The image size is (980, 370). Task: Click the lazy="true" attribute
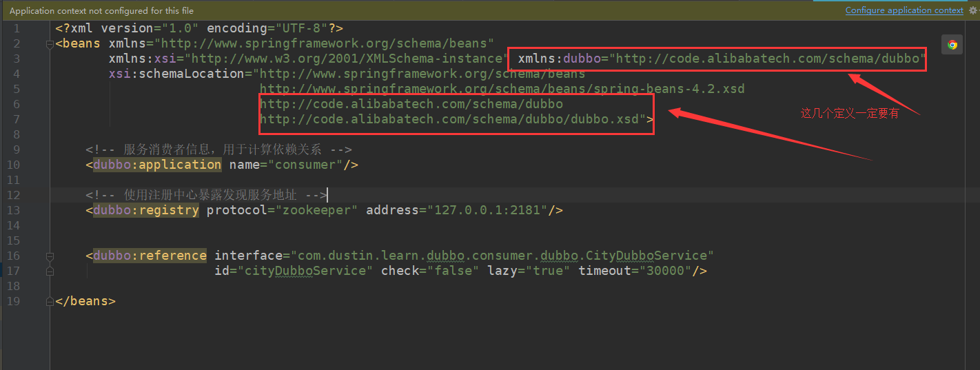click(529, 271)
